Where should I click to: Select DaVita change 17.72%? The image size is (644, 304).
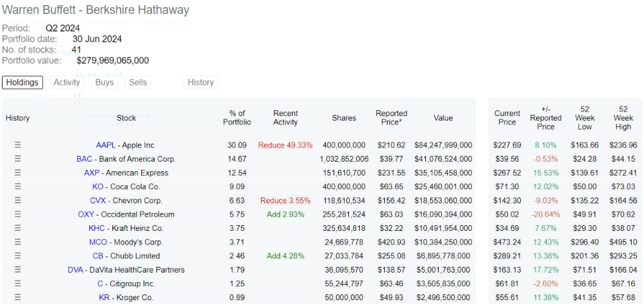[x=545, y=270]
